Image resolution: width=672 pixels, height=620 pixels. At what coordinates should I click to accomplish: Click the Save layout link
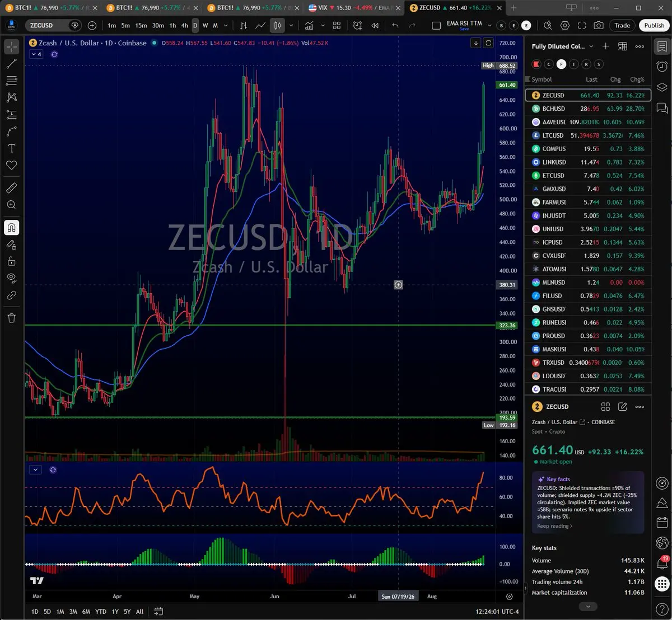tap(464, 29)
